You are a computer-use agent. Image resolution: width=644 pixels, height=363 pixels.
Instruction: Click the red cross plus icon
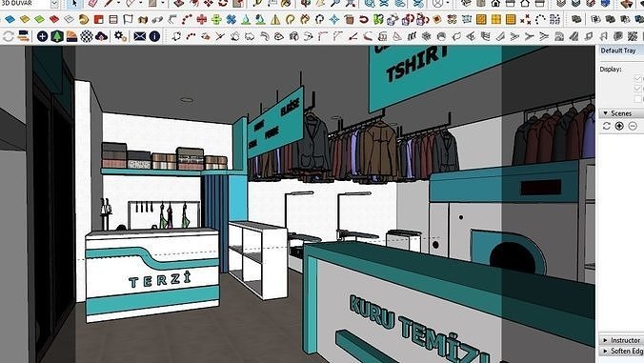pos(202,19)
